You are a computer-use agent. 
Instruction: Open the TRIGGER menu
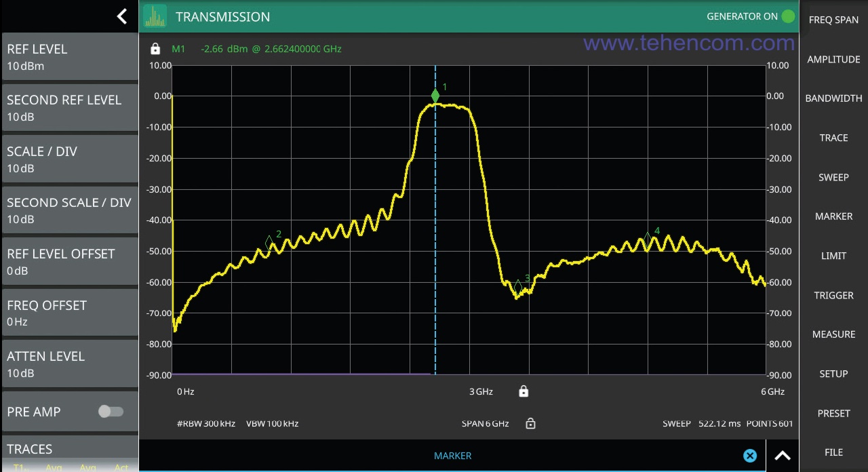click(833, 295)
